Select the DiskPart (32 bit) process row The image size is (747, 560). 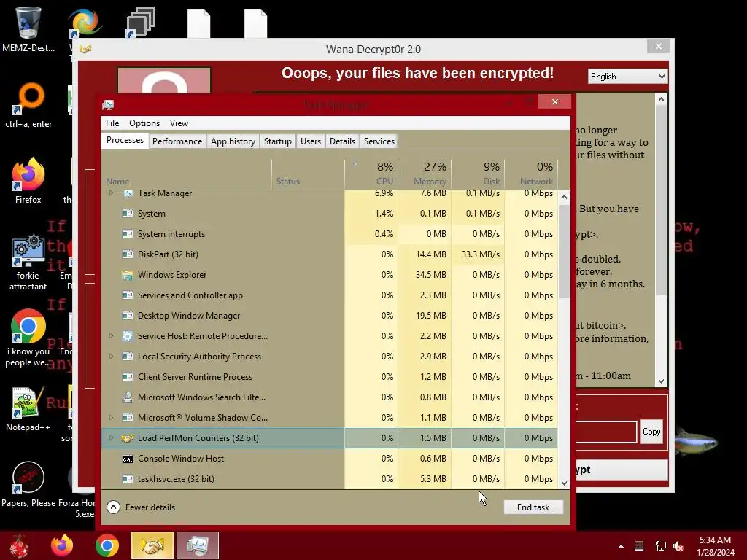(329, 254)
